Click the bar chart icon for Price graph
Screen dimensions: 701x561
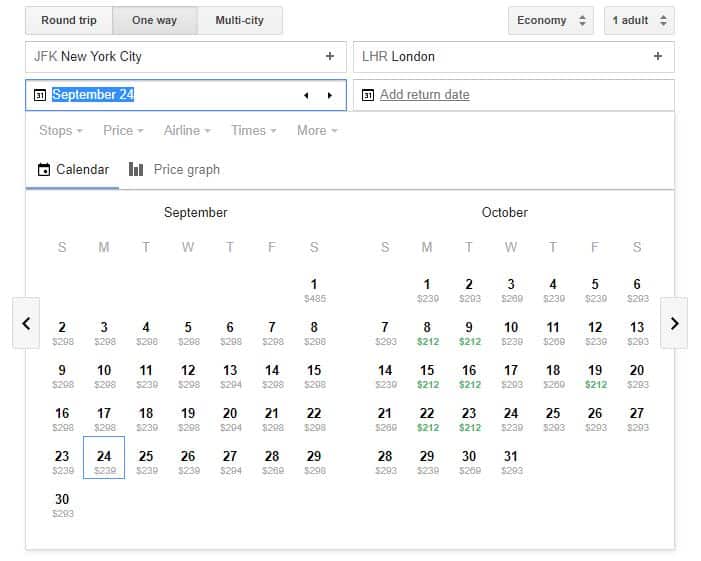[x=136, y=169]
